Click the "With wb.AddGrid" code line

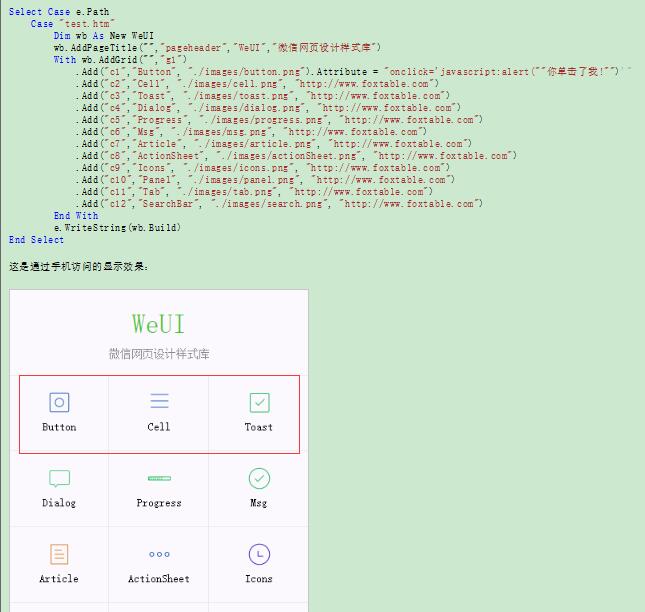pos(120,59)
